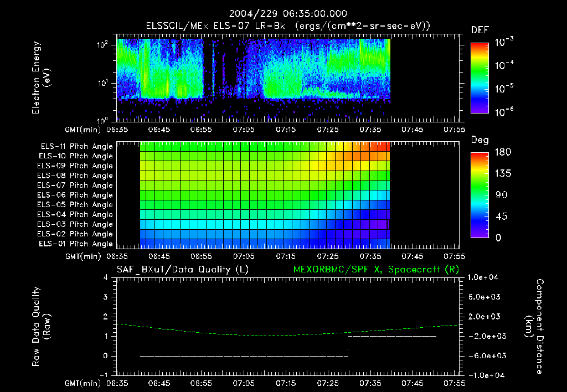The width and height of the screenshot is (567, 392).
Task: Click the Electron Energy (eV) axis title
Action: [41, 78]
